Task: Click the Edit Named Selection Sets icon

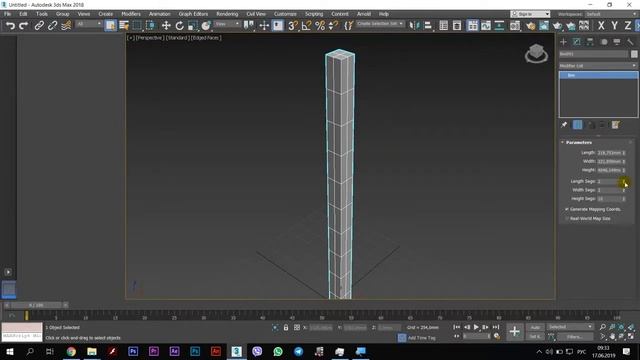Action: 349,26
